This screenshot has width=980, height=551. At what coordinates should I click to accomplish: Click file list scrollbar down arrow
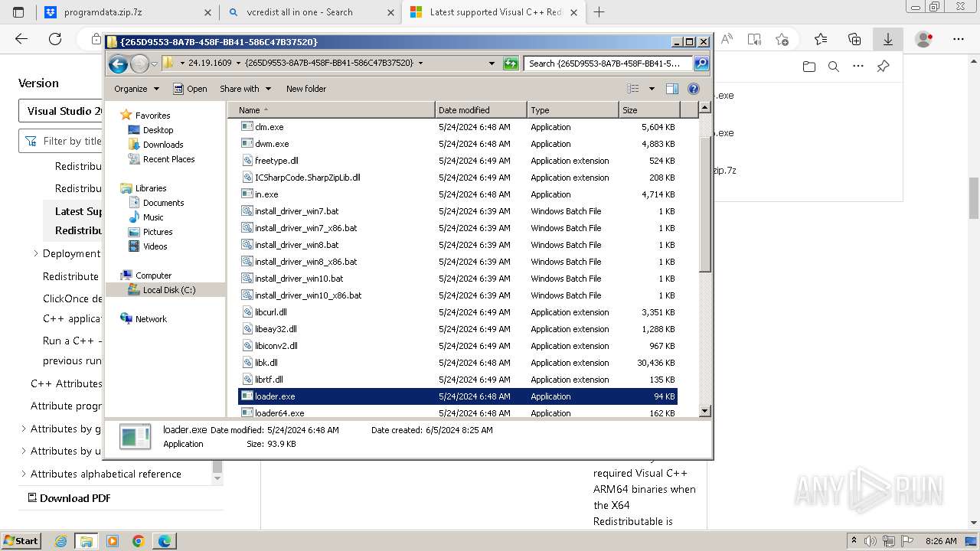click(x=705, y=411)
